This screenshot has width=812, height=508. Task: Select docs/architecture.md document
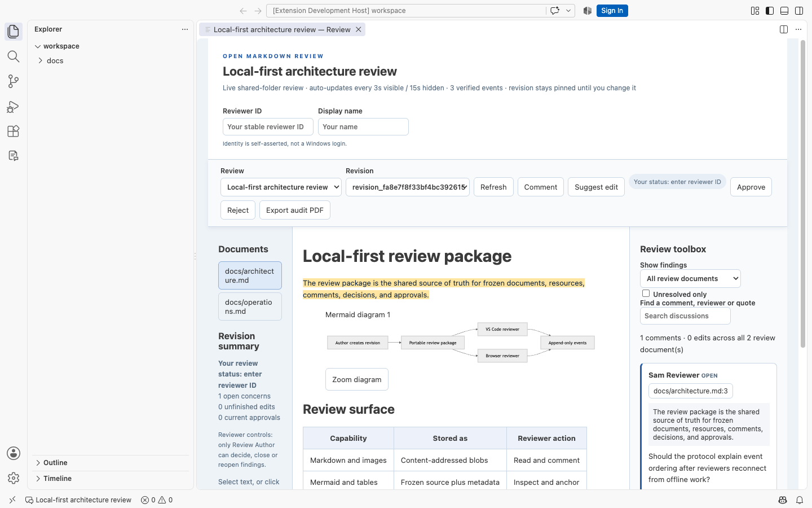tap(250, 275)
